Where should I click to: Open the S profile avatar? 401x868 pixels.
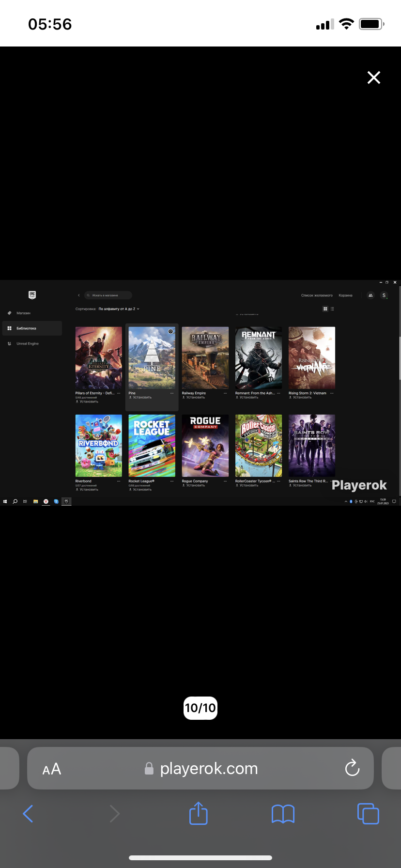click(x=384, y=295)
